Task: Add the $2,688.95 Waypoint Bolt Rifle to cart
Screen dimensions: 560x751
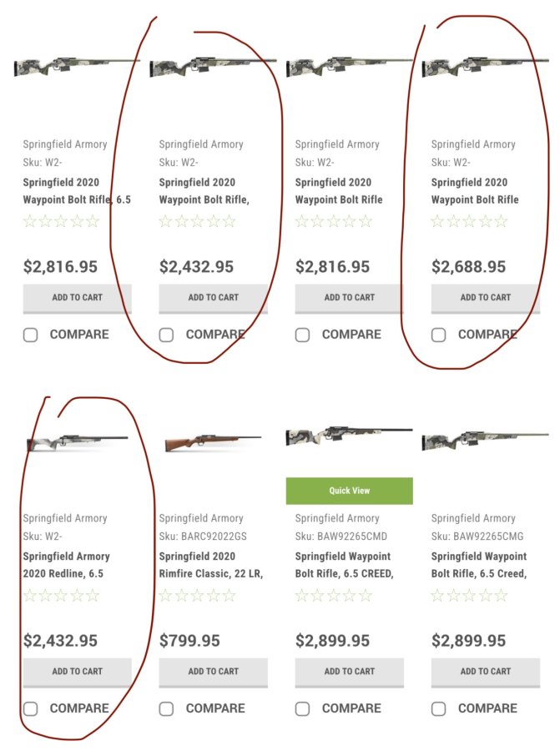Action: [x=485, y=298]
